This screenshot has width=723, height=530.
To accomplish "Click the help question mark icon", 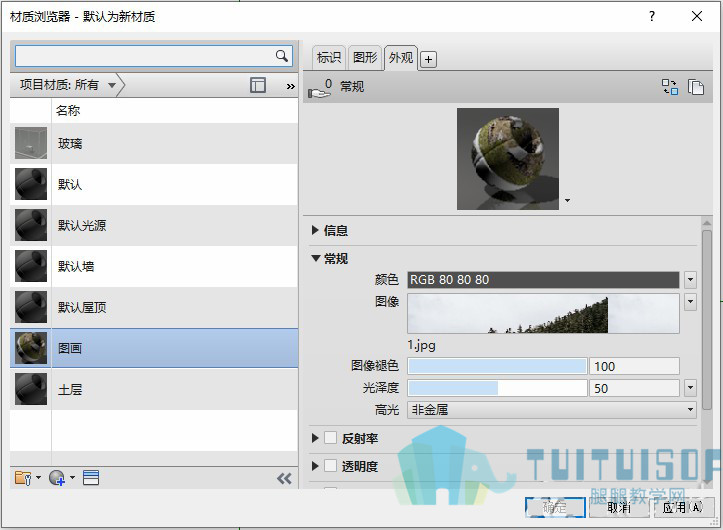I will pos(652,16).
